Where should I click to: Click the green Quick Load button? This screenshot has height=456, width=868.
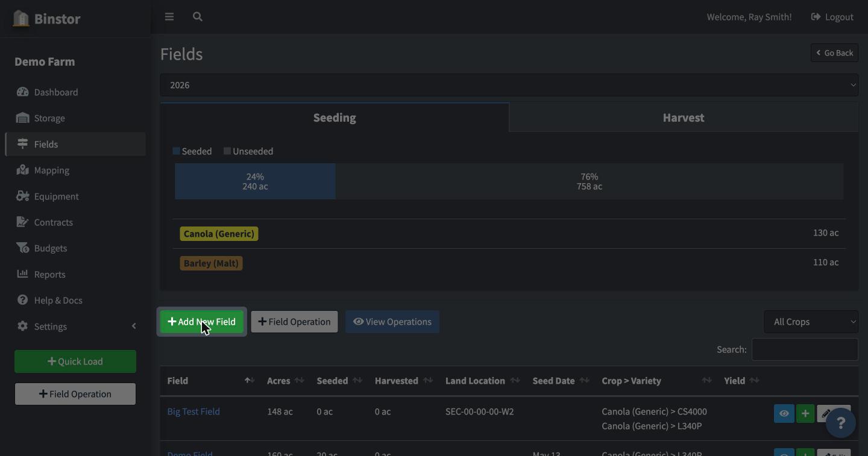(75, 361)
